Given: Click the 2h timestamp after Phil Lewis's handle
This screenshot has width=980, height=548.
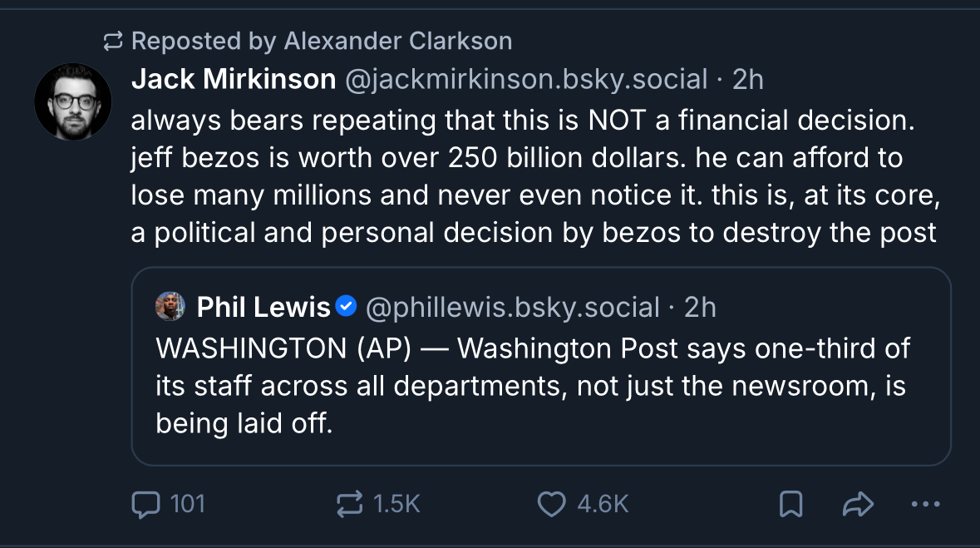Looking at the screenshot, I should click(700, 308).
